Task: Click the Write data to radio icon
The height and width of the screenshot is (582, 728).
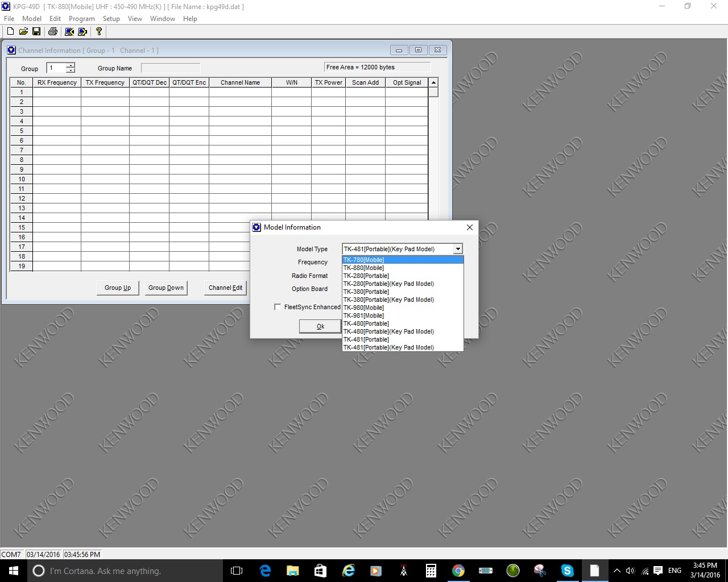Action: [x=82, y=31]
